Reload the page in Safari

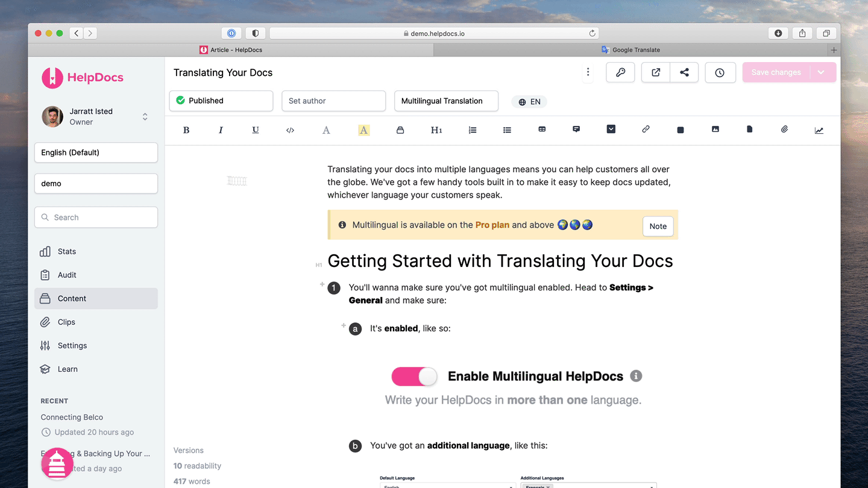coord(592,33)
